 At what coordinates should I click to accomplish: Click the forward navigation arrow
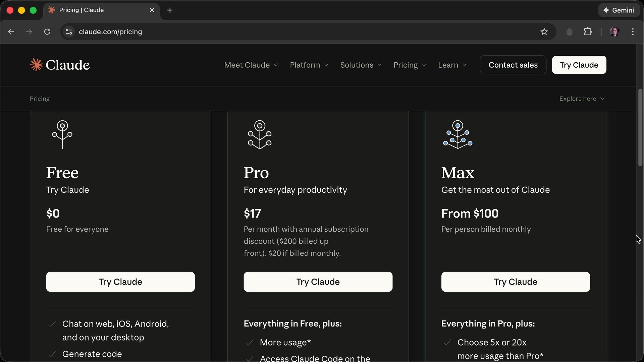tap(29, 32)
